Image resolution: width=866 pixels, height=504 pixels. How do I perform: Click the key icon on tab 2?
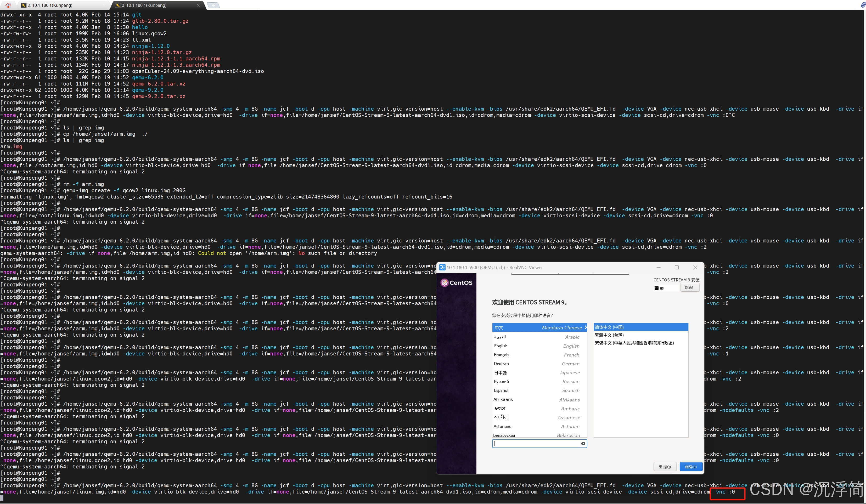click(24, 5)
